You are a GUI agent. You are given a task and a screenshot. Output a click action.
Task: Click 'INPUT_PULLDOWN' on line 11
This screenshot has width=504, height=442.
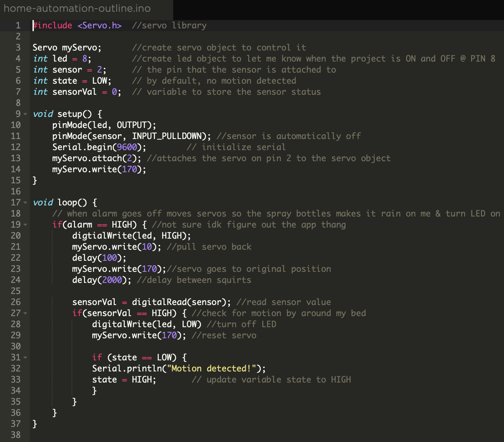click(167, 136)
